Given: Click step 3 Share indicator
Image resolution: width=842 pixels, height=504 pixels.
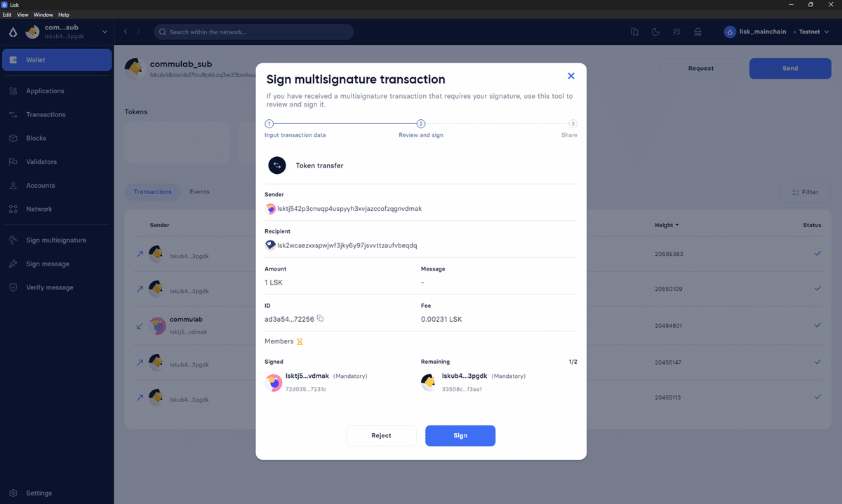Looking at the screenshot, I should point(573,123).
